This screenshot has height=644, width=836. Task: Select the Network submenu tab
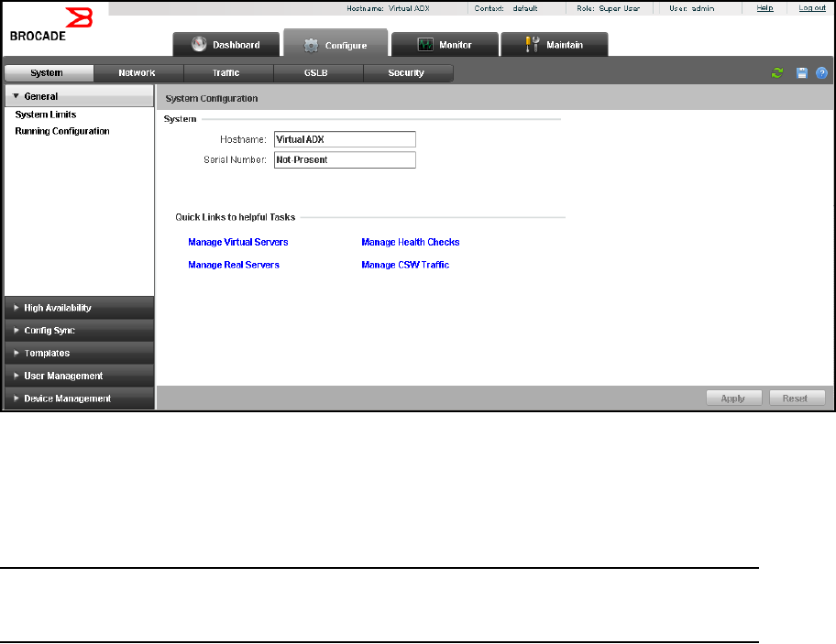(x=137, y=73)
